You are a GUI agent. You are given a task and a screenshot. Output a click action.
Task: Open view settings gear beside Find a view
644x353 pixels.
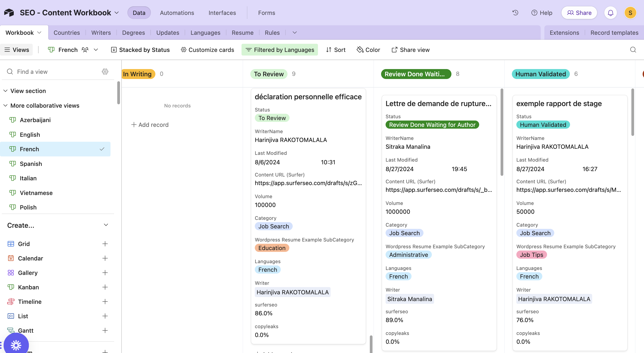[x=105, y=72]
